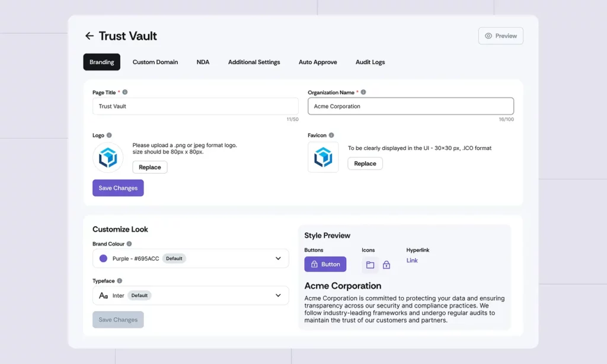This screenshot has width=607, height=364.
Task: Click the Link hyperlink in Style Preview
Action: tap(411, 260)
